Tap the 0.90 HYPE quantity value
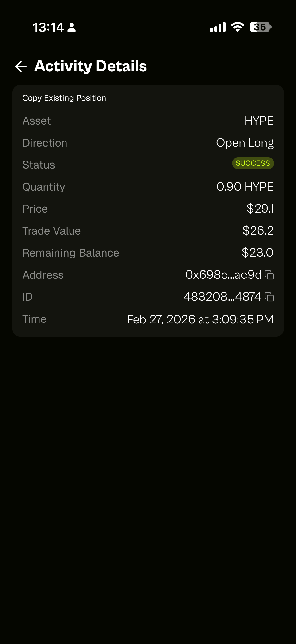Screen dimensions: 296x644 click(x=245, y=187)
